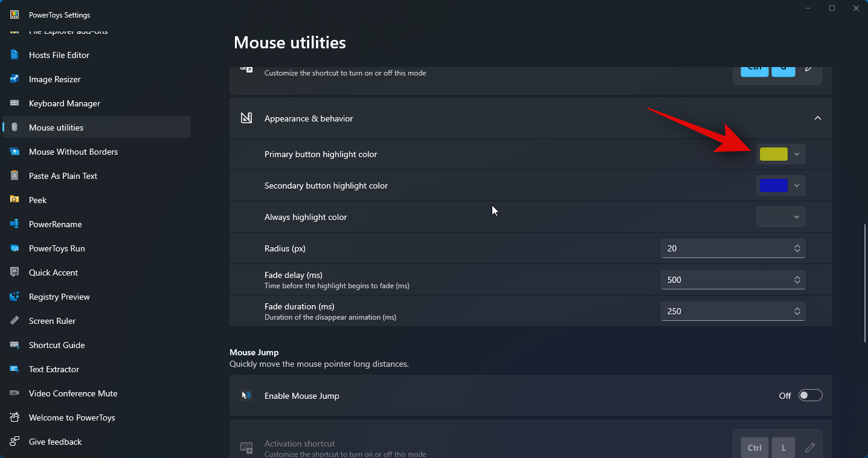Click Give feedback link in sidebar
Viewport: 868px width, 458px height.
(55, 442)
